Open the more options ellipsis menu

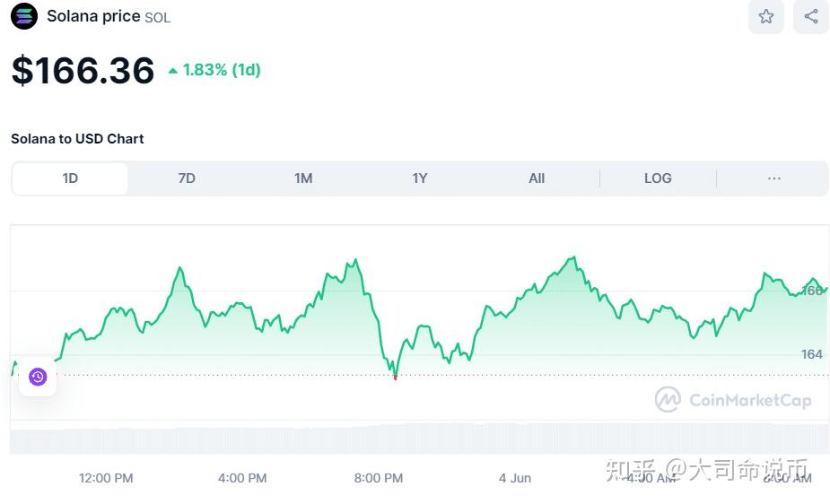(773, 178)
